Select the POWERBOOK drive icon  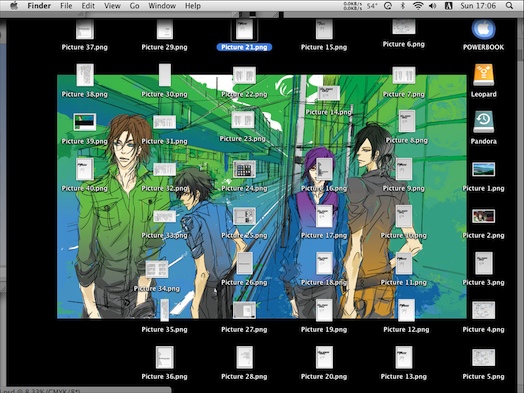click(484, 29)
